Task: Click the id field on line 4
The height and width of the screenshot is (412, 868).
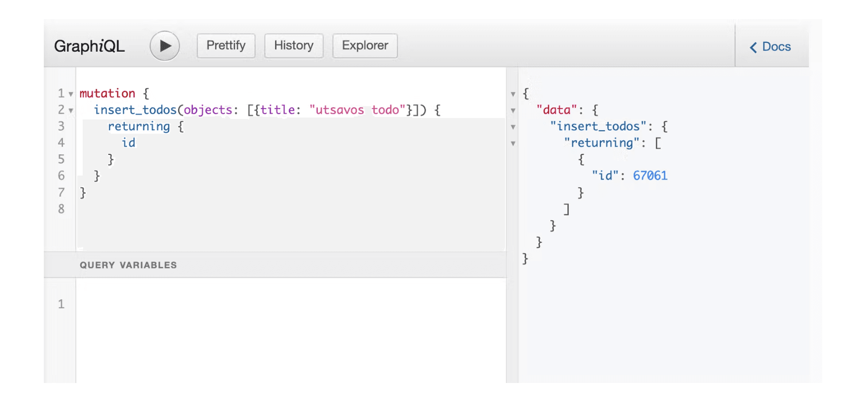Action: point(128,143)
